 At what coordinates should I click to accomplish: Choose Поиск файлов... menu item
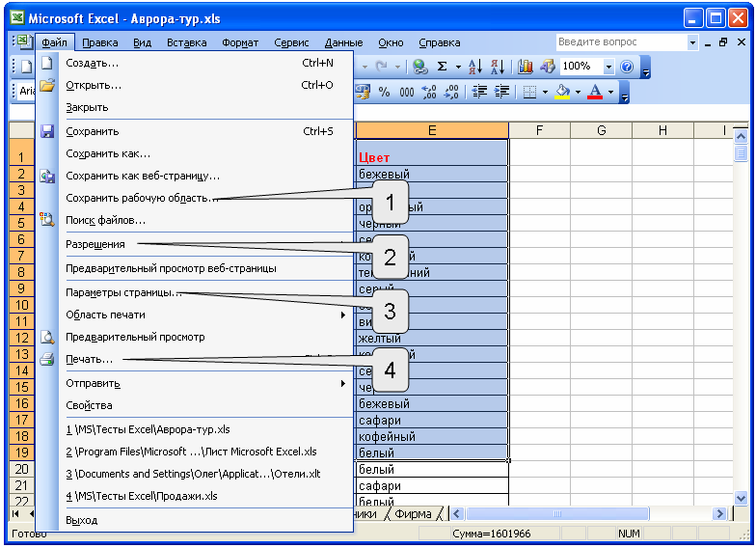click(x=195, y=220)
